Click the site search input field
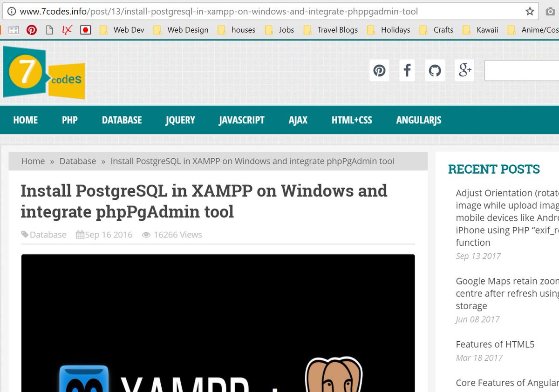Screen dimensions: 559x392 click(x=522, y=71)
